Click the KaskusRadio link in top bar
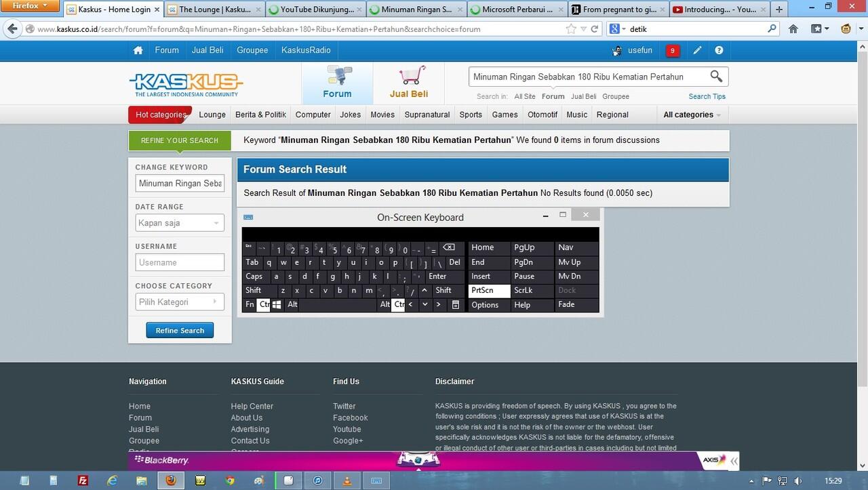The image size is (868, 490). [x=306, y=50]
